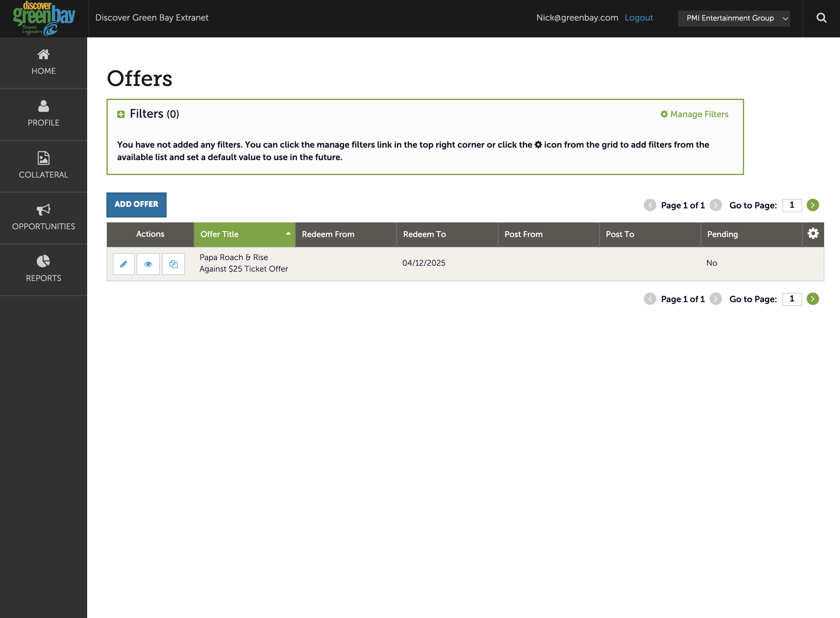The image size is (840, 618).
Task: Click the top Go to Page input field
Action: click(792, 205)
